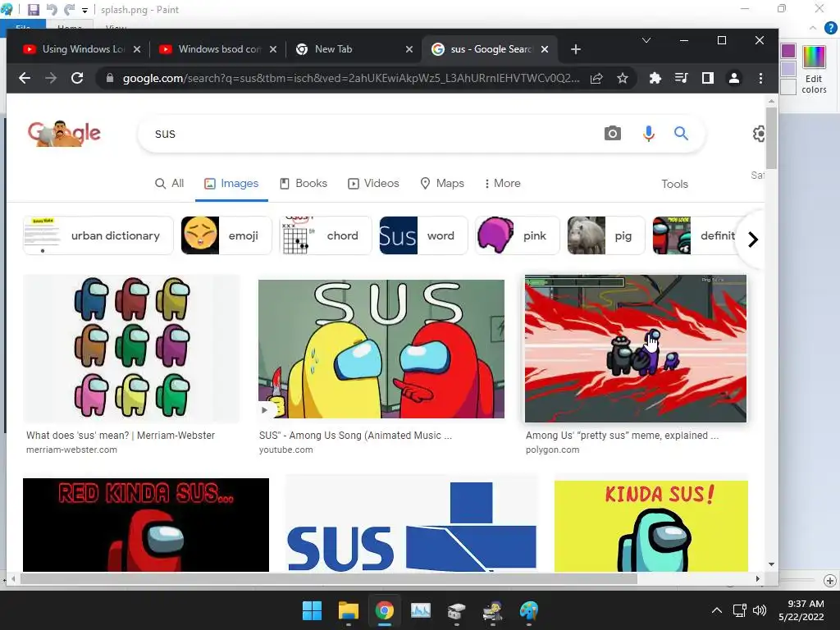
Task: Open polygon 'pretty sus' meme image
Action: tap(636, 349)
